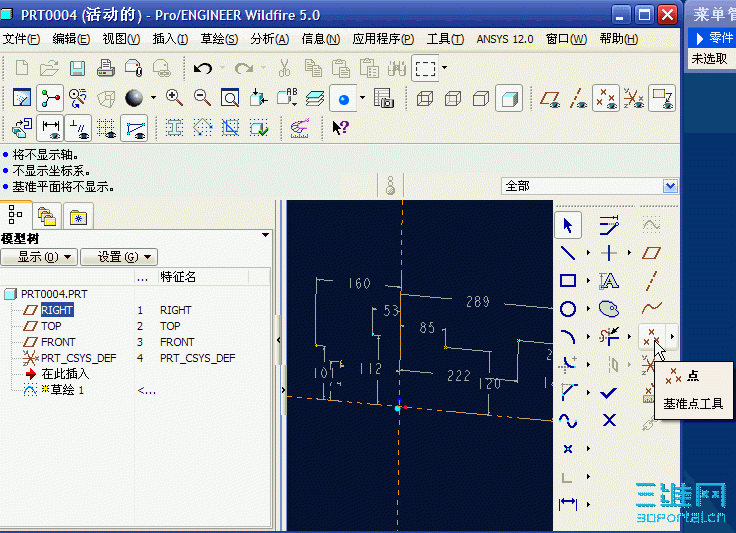Image resolution: width=736 pixels, height=533 pixels.
Task: Select PRT_CSYS_DEF in model tree
Action: pyautogui.click(x=78, y=358)
